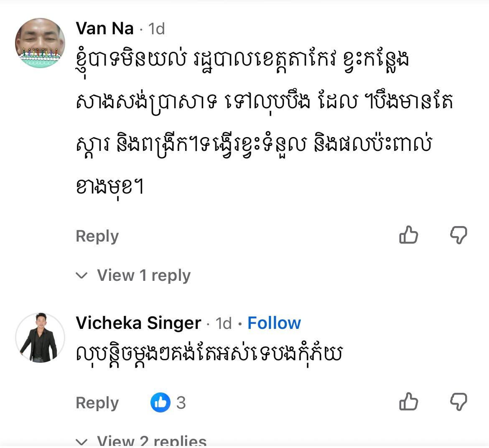Image resolution: width=489 pixels, height=448 pixels.
Task: View the 3 reactions count
Action: click(181, 402)
